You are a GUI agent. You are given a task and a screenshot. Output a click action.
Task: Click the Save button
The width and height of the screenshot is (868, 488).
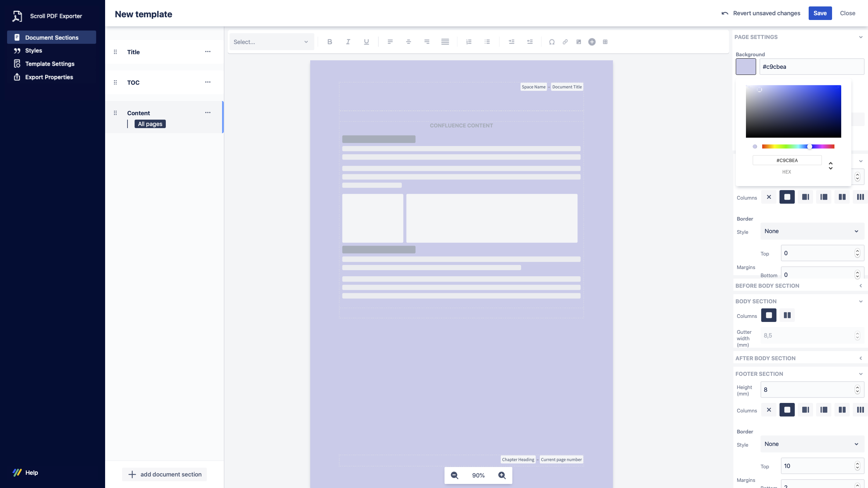(820, 13)
